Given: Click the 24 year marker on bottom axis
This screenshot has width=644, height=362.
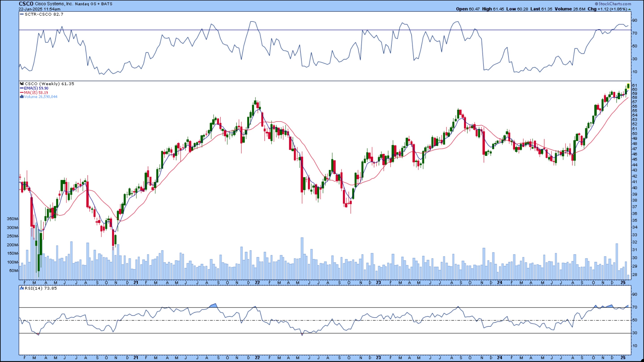Looking at the screenshot, I should [x=499, y=358].
